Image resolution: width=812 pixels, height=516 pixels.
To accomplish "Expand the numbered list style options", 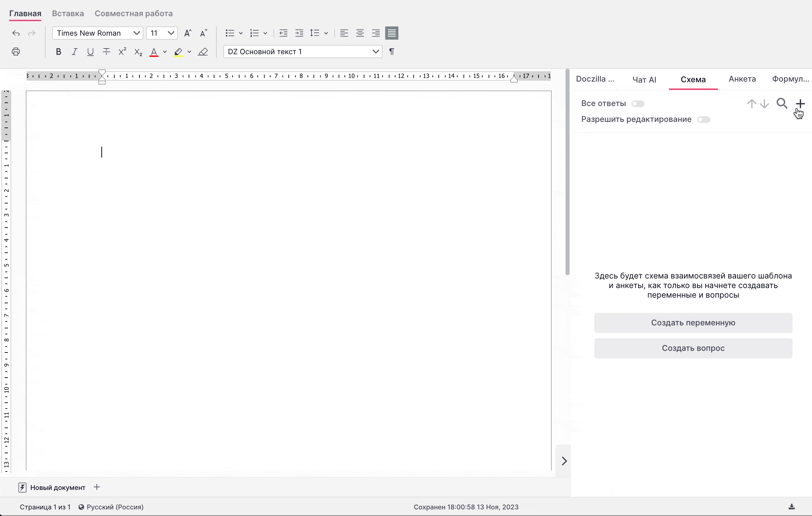I will 265,33.
